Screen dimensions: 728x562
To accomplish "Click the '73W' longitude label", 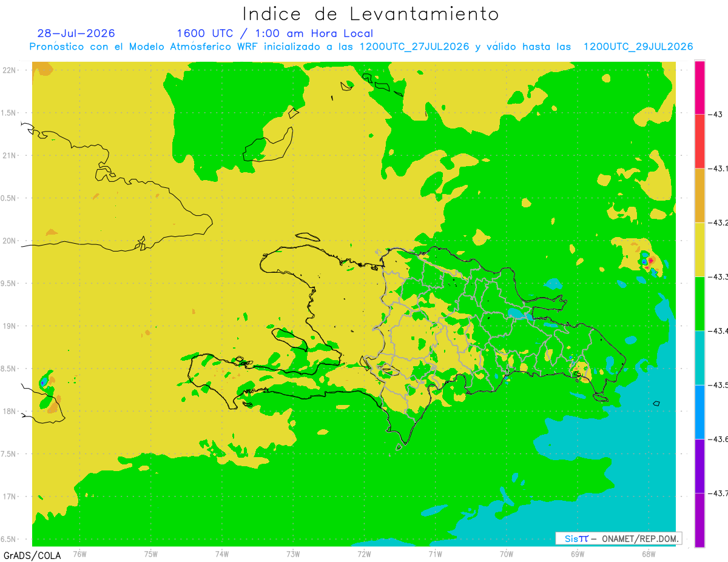I will click(x=293, y=554).
